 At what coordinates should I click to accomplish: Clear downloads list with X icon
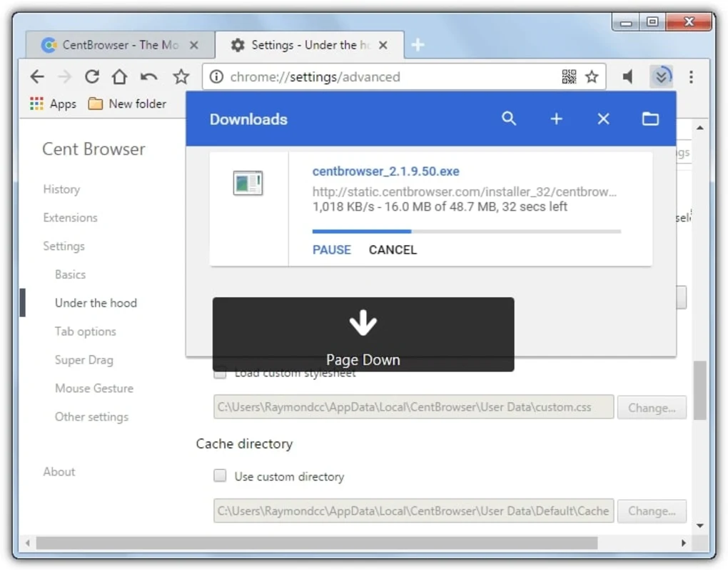coord(603,119)
